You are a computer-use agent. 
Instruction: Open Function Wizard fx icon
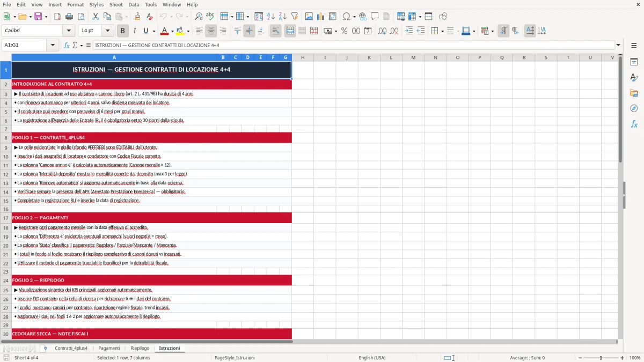pyautogui.click(x=67, y=45)
